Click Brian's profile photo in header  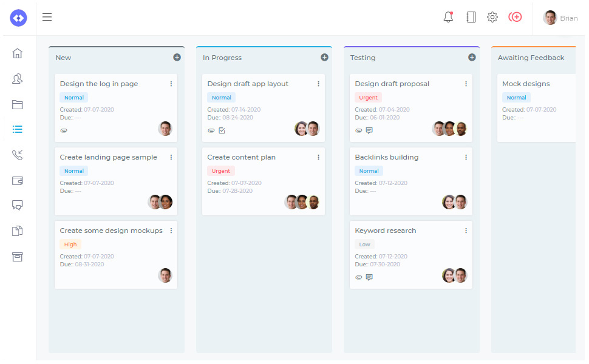550,18
